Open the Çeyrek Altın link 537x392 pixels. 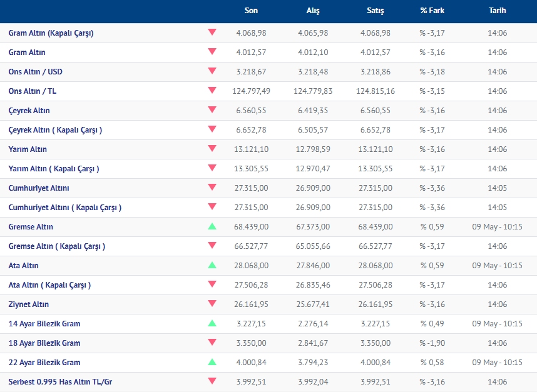29,111
